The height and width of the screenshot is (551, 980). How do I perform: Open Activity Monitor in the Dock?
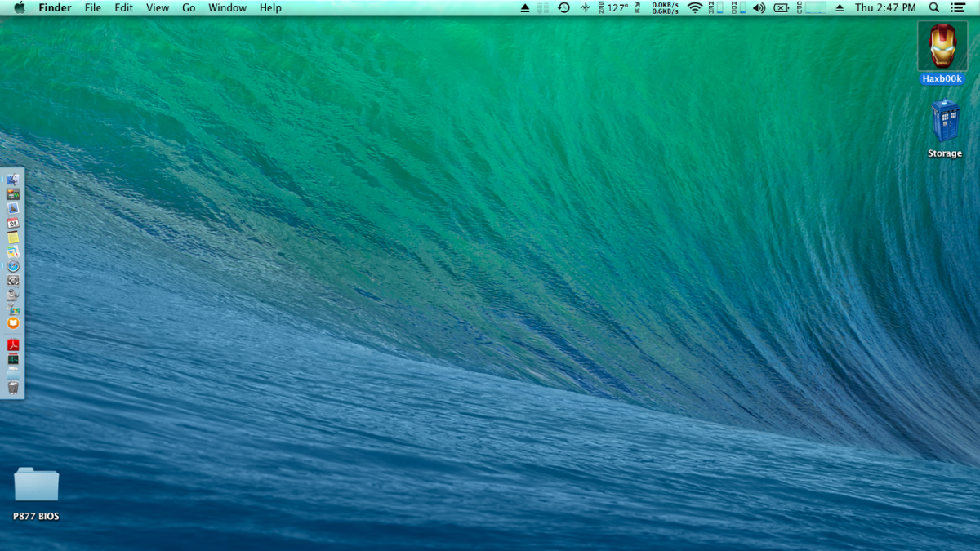tap(13, 359)
